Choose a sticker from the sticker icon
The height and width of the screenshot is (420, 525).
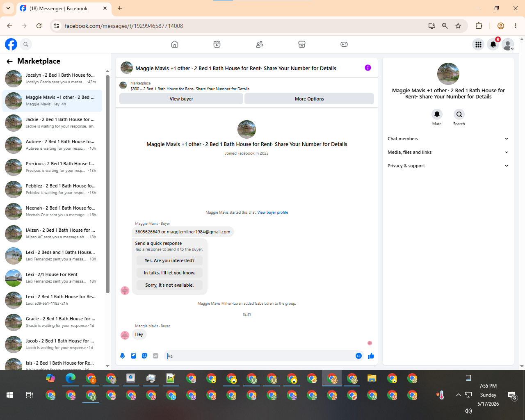tap(144, 356)
